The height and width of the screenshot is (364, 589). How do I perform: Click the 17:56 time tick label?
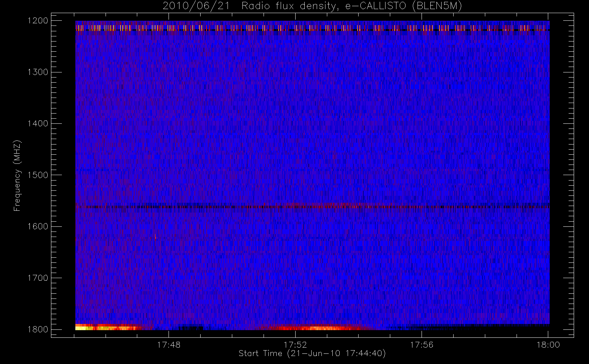[422, 345]
